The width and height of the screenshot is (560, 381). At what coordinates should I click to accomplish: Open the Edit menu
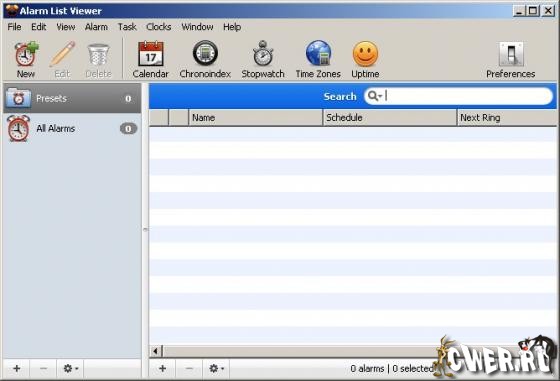pos(39,27)
